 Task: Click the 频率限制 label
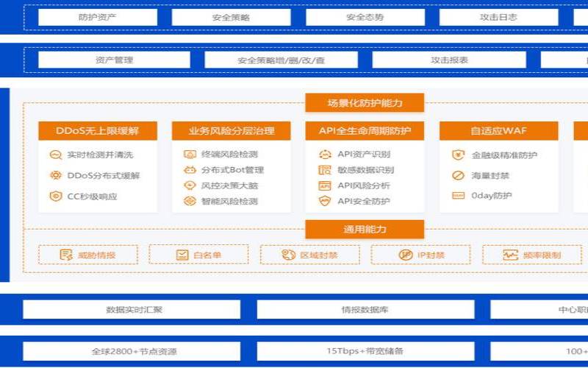pyautogui.click(x=542, y=255)
